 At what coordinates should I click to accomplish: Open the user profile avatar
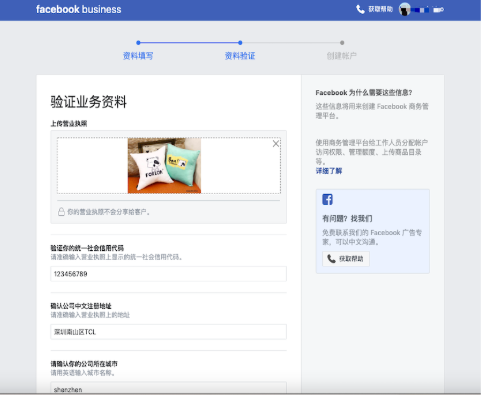(405, 9)
